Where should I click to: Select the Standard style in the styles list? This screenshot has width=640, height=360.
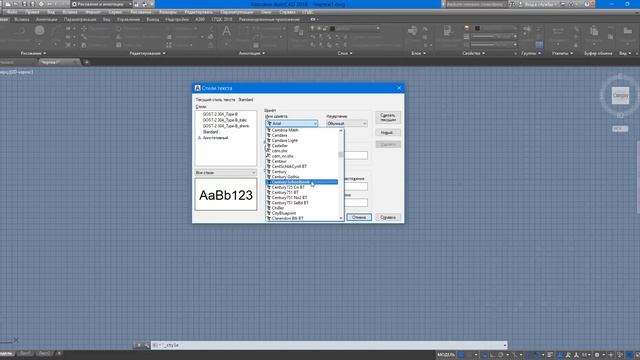coord(211,132)
